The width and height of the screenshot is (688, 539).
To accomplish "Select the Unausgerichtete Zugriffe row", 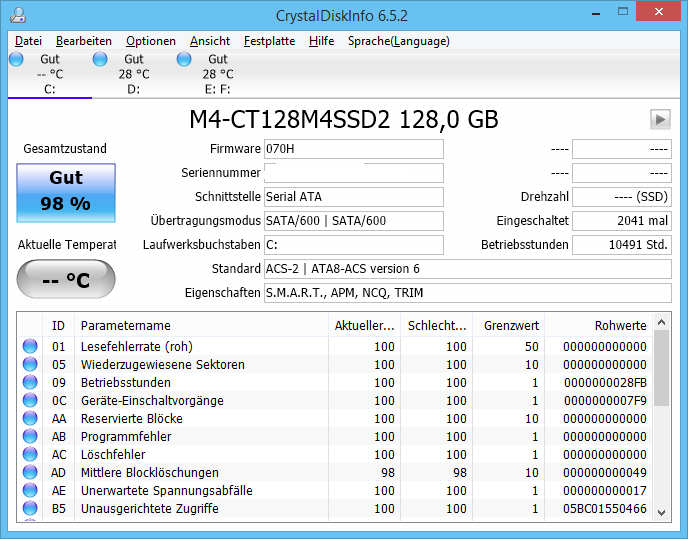I will pos(335,508).
